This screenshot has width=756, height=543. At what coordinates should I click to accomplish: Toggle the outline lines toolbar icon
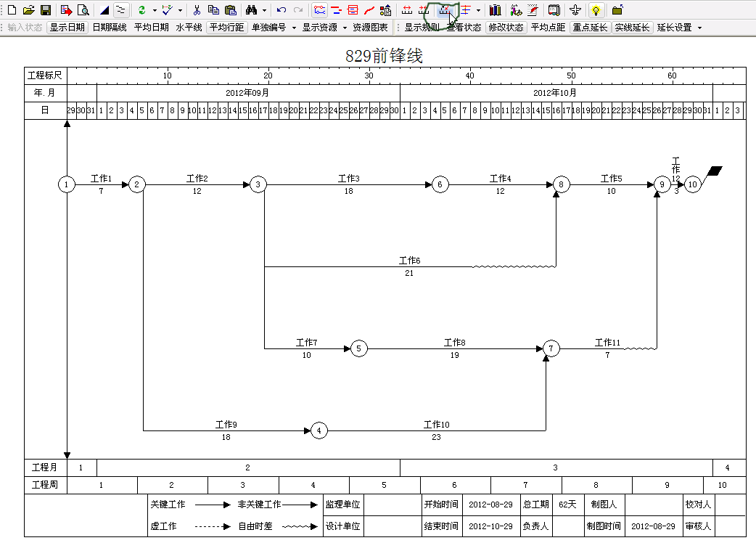pos(120,9)
